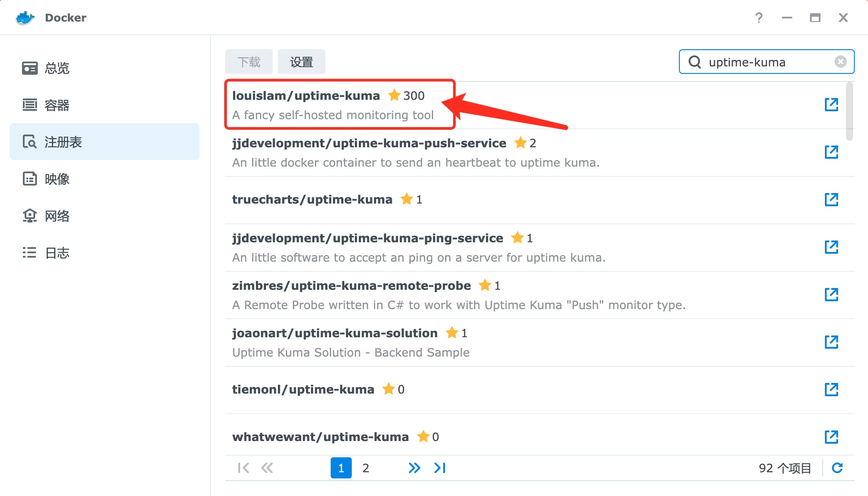Open the 容器 containers section
Image resolution: width=868 pixels, height=496 pixels.
coord(105,105)
